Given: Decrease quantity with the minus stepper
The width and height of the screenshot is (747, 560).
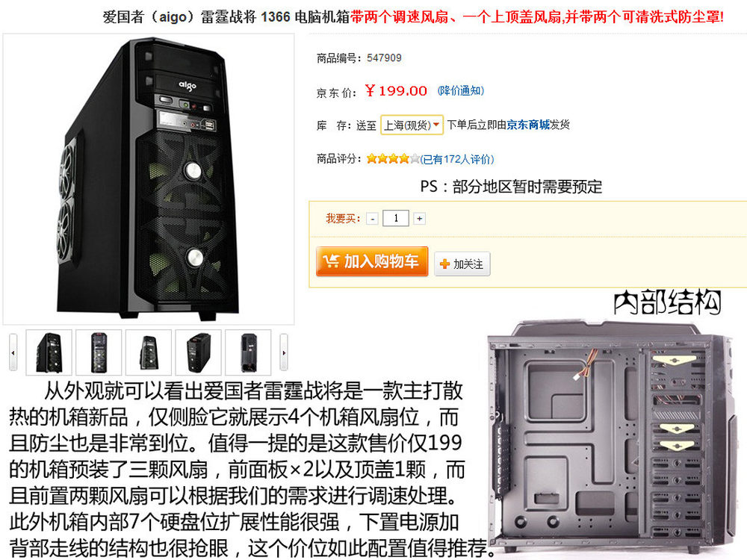Looking at the screenshot, I should point(373,219).
